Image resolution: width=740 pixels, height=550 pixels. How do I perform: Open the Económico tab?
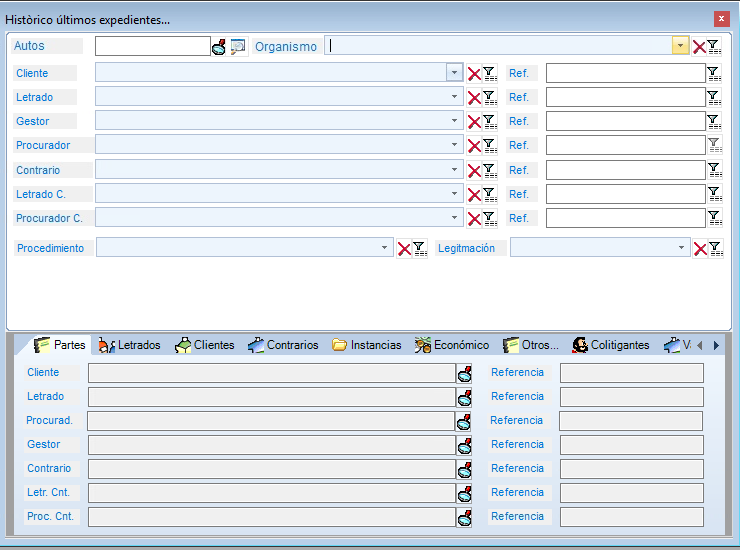pos(452,345)
